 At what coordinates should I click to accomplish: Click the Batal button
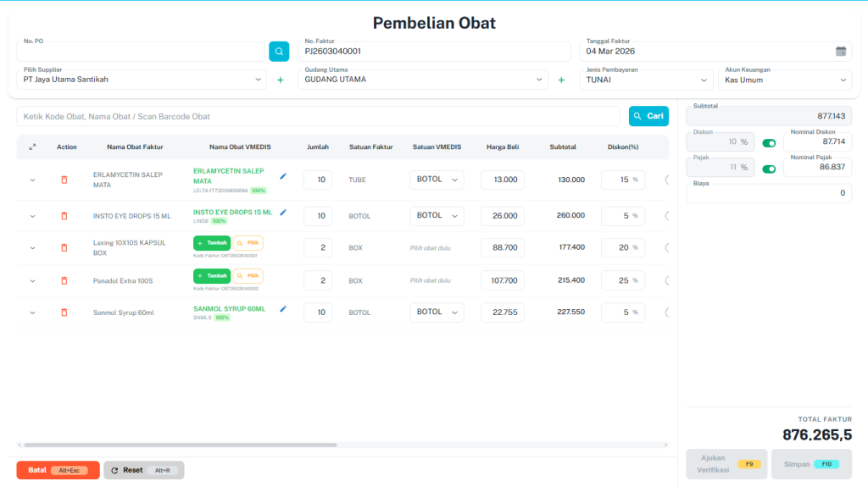click(x=58, y=470)
